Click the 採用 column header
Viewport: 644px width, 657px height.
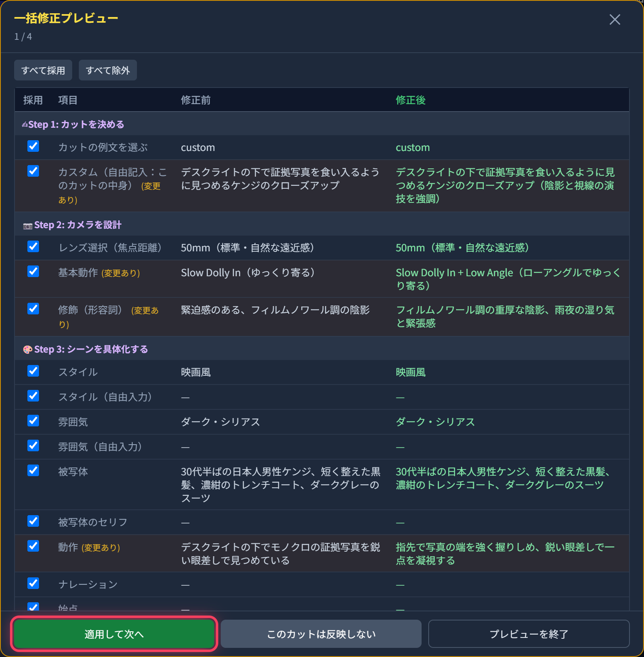[x=33, y=100]
